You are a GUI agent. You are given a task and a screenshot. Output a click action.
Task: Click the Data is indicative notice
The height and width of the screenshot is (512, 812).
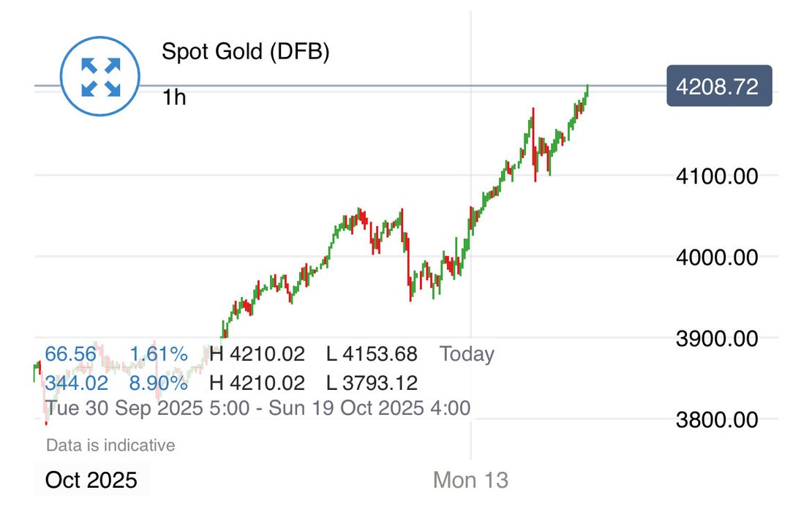(x=110, y=445)
